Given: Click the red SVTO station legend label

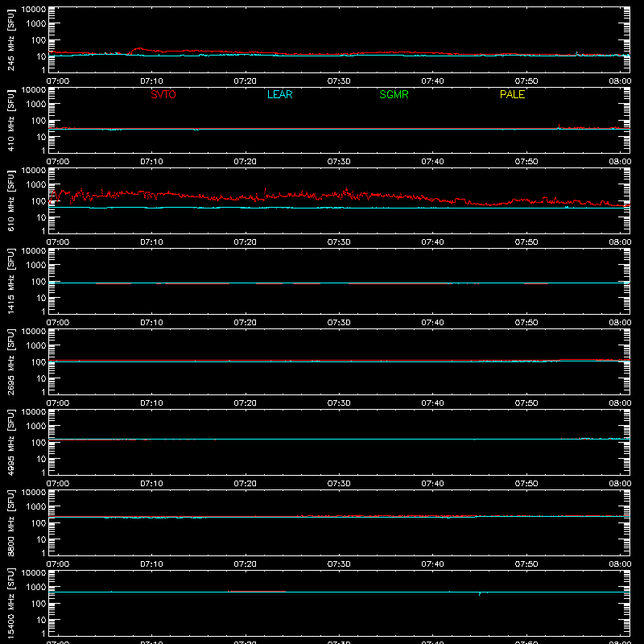Looking at the screenshot, I should click(163, 94).
